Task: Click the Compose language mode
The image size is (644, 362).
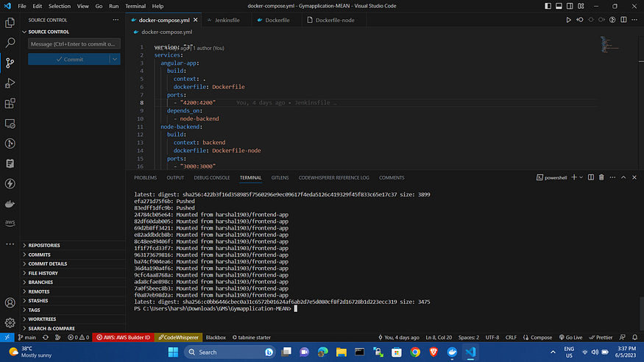Action: (537, 338)
